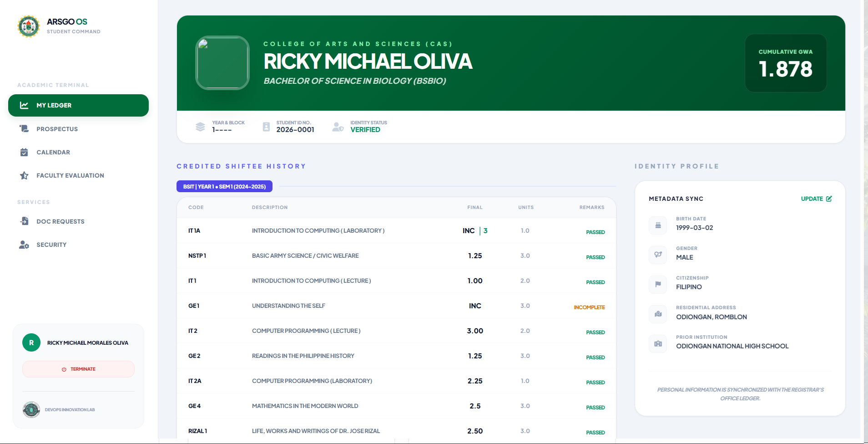The width and height of the screenshot is (868, 444).
Task: Click the Security user-gear icon
Action: (24, 245)
